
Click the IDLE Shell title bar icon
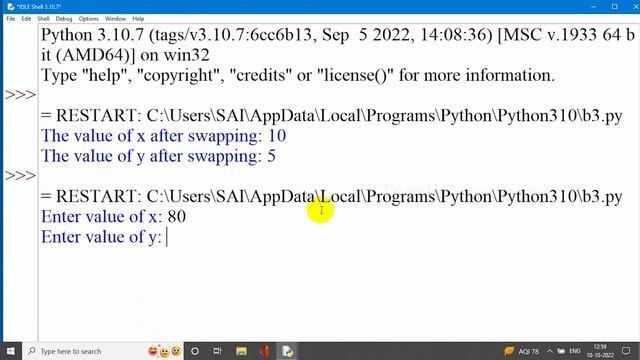[x=10, y=7]
